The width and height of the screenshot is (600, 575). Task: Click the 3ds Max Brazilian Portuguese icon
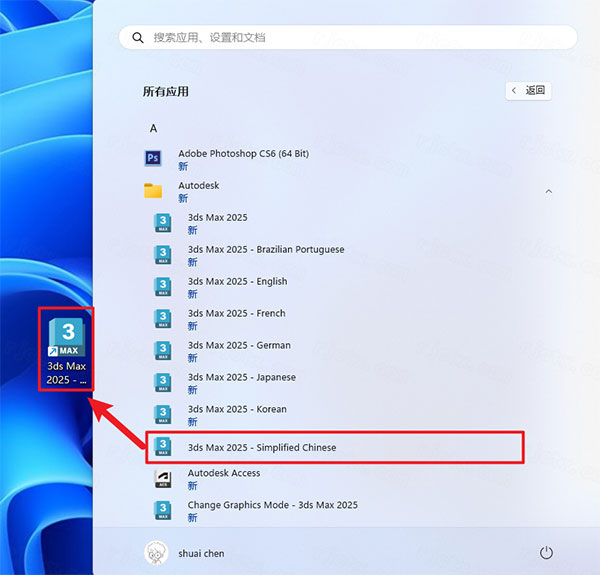point(163,255)
